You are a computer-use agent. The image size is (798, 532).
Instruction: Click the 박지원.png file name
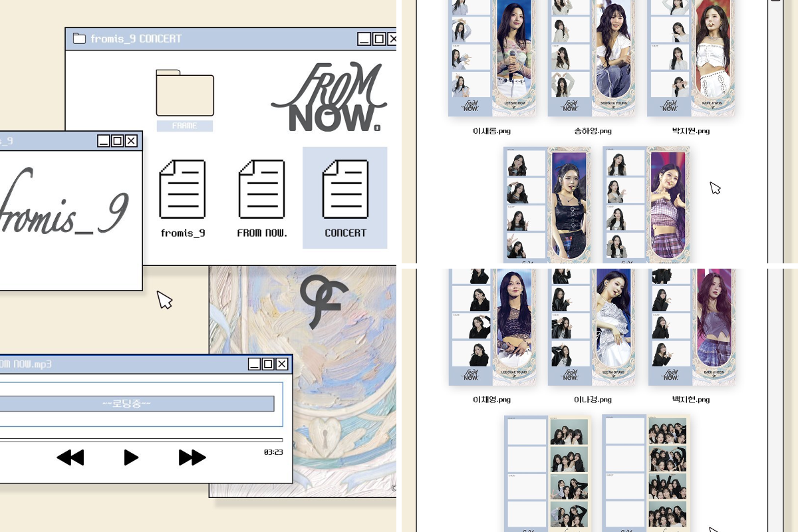tap(691, 131)
